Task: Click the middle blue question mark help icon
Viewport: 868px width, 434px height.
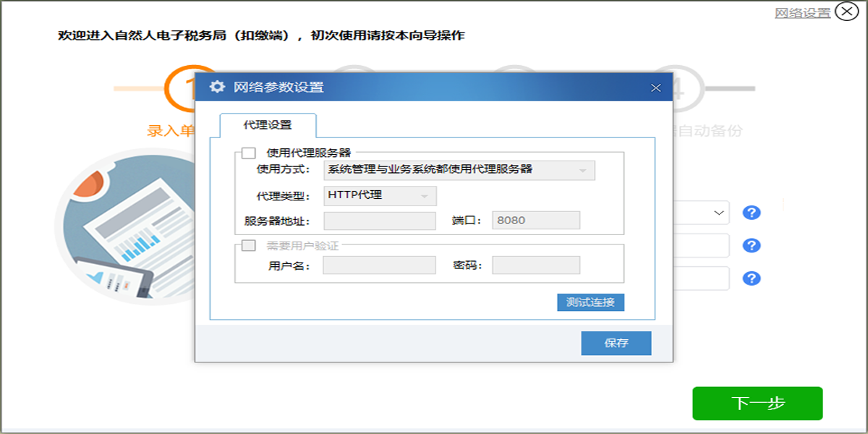Action: click(x=752, y=246)
